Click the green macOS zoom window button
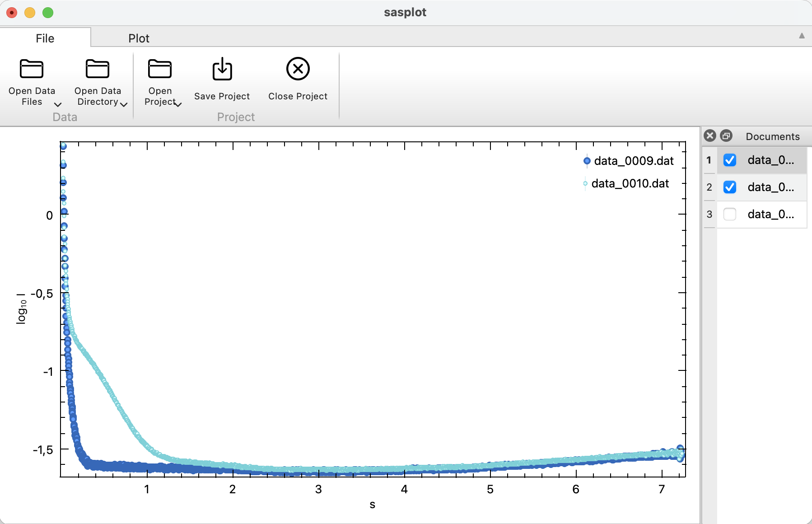 coord(48,13)
